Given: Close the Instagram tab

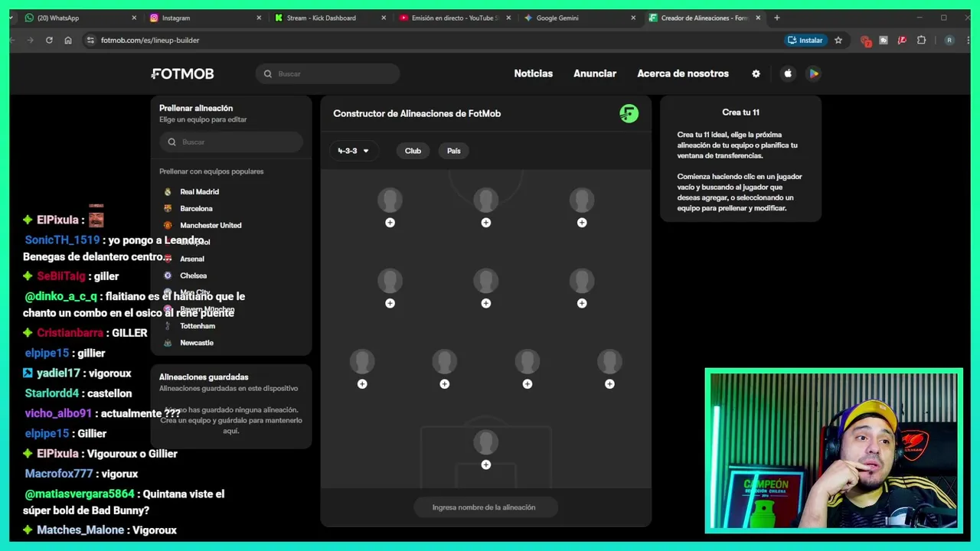Looking at the screenshot, I should click(x=259, y=18).
